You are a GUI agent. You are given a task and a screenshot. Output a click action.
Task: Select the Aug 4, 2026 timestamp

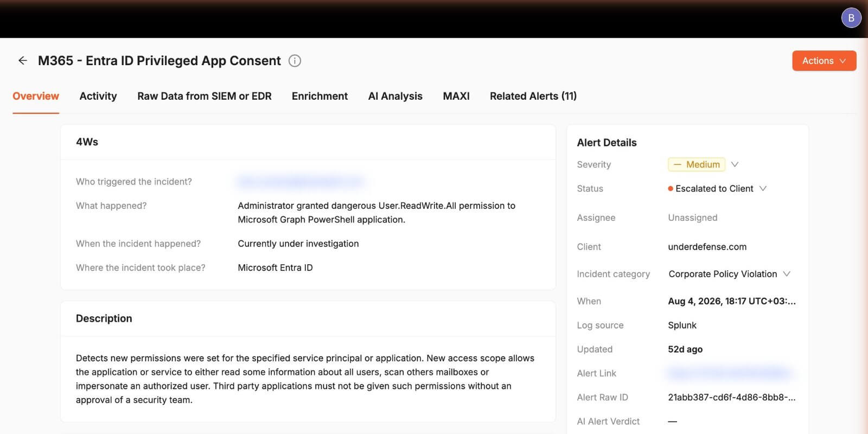[x=732, y=301]
